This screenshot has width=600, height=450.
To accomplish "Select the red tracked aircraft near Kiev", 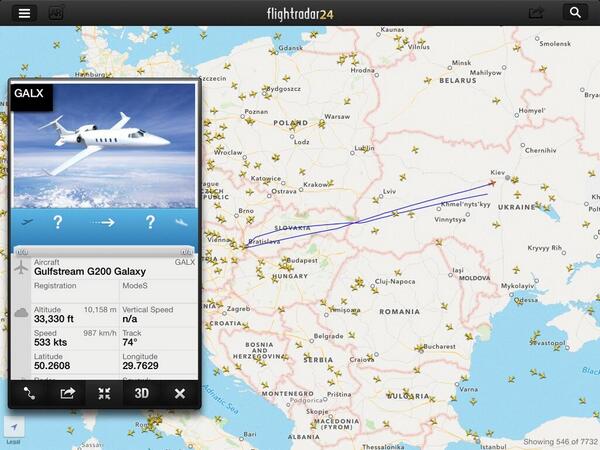I will (x=492, y=183).
